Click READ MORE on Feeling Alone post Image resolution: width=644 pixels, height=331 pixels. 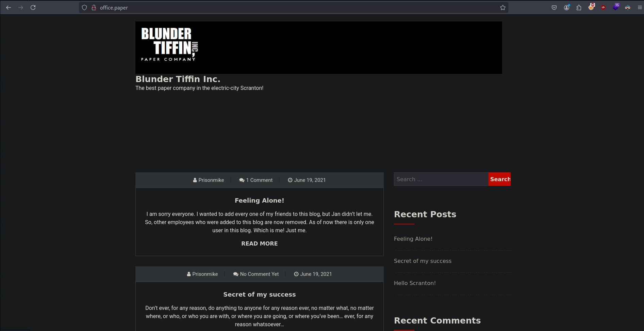[260, 243]
